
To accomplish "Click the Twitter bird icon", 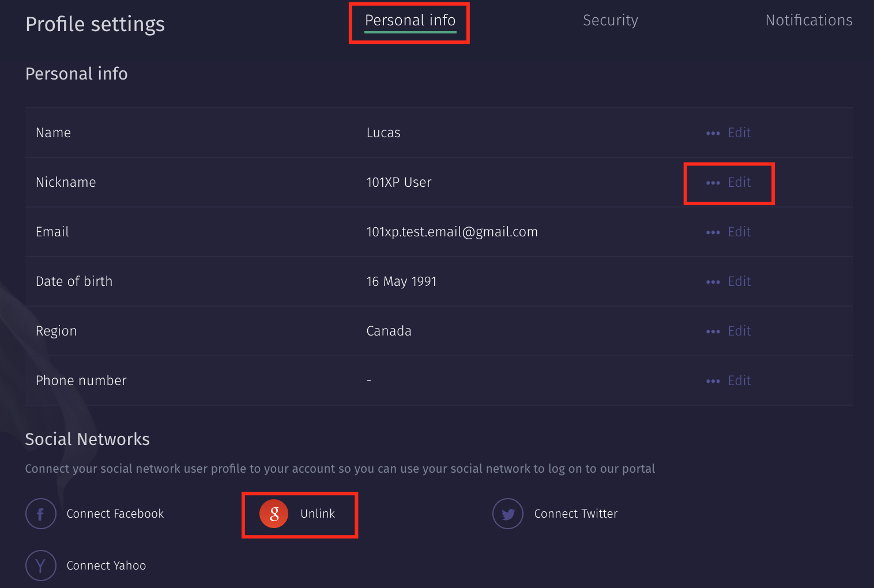I will [x=508, y=514].
